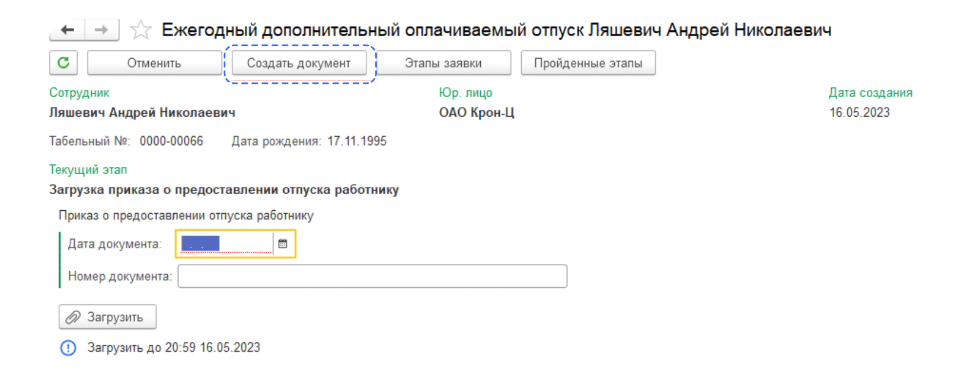Click the green refresh icon
Viewport: 980px width, 376px height.
click(x=63, y=63)
